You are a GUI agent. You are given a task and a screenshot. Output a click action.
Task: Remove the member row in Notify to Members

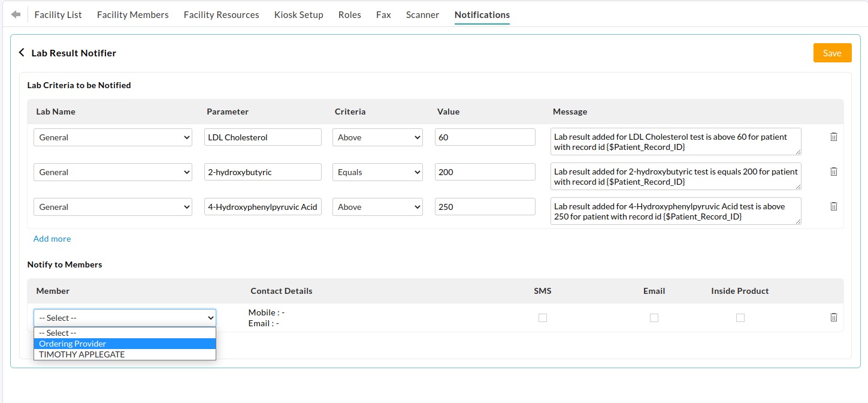coord(833,317)
